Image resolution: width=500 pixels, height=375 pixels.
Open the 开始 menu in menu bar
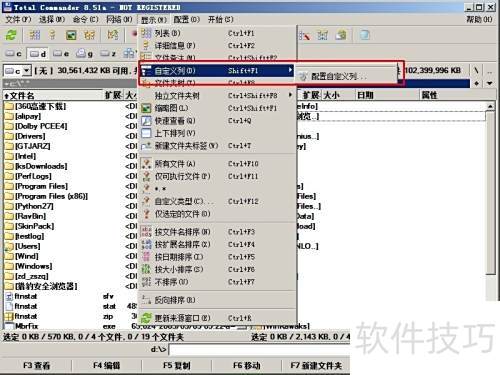[x=220, y=20]
